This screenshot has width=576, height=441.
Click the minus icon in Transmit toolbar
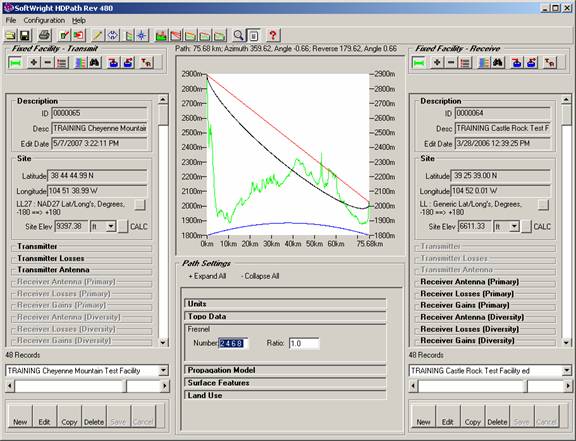coord(47,63)
